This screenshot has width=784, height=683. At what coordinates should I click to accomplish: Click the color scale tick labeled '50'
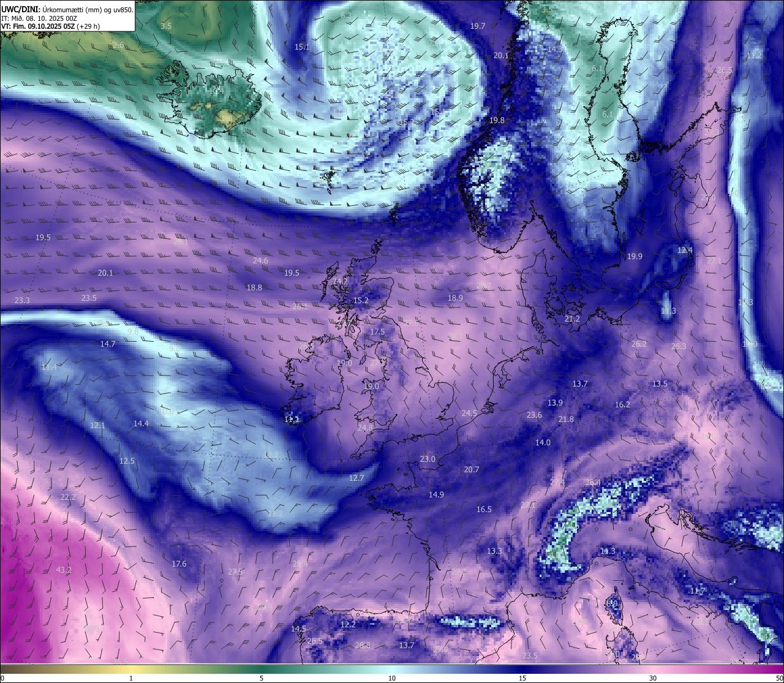[x=779, y=678]
